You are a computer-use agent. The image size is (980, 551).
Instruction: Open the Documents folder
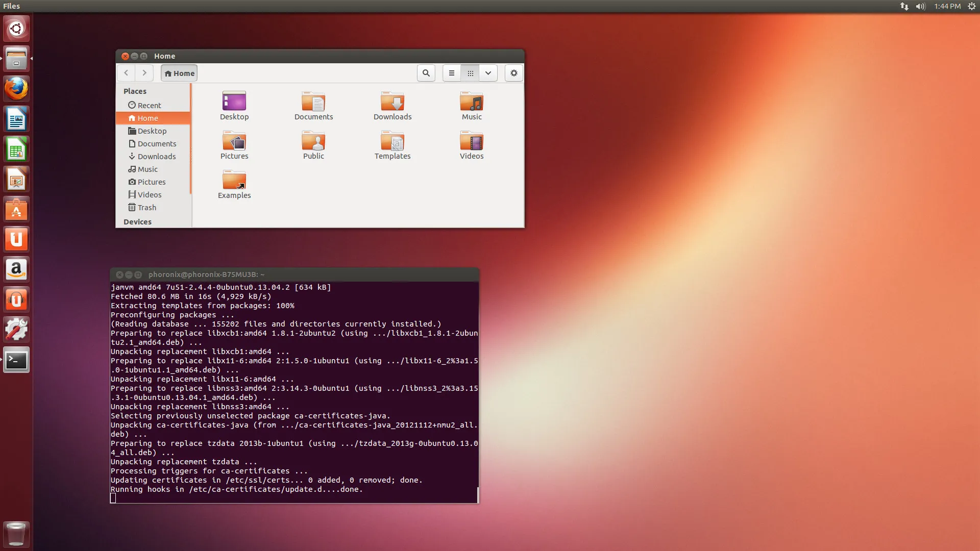point(313,104)
